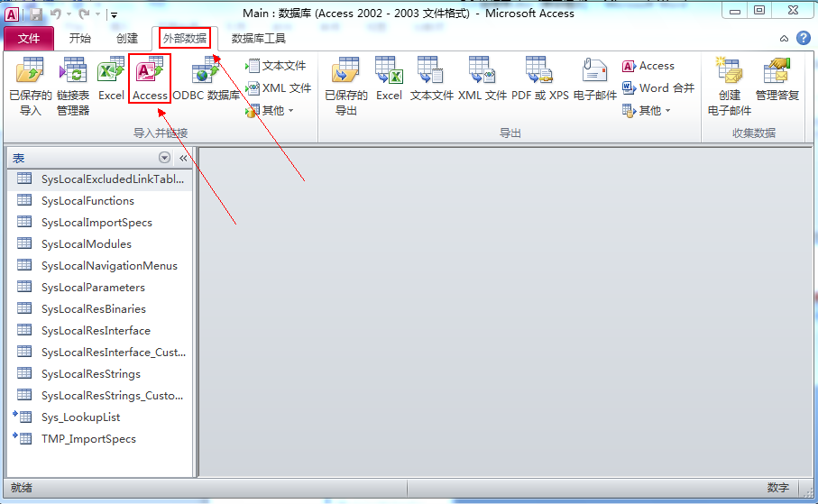The width and height of the screenshot is (818, 504).
Task: Select the SysLocalNavigationMenus table
Action: (100, 266)
